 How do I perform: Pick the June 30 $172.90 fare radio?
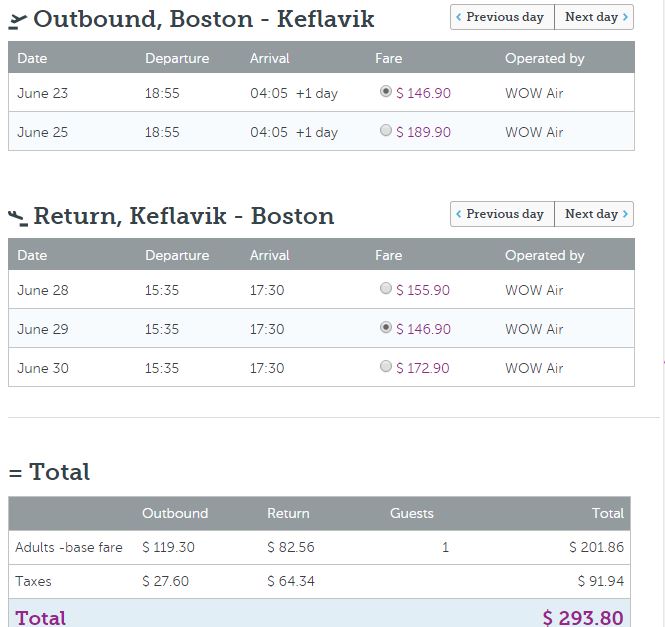(386, 367)
